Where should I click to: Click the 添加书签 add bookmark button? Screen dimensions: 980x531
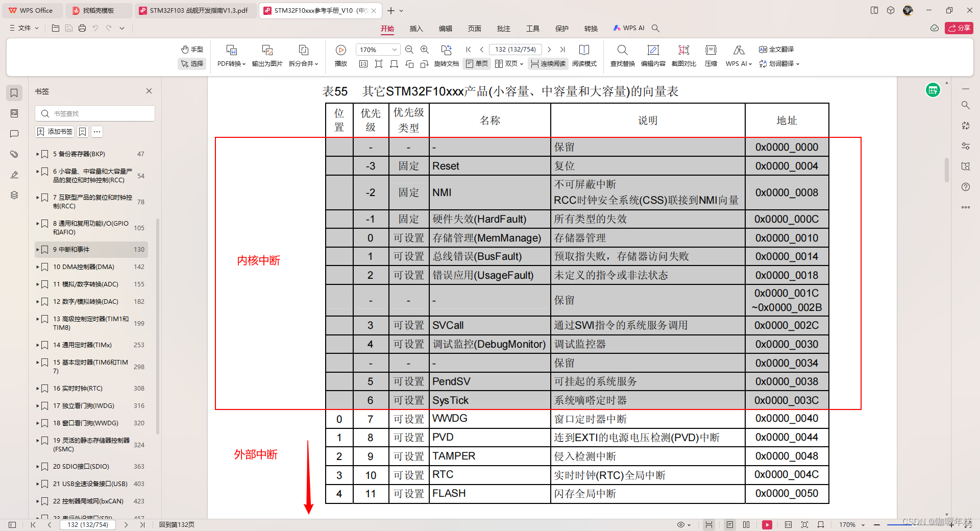(x=55, y=132)
